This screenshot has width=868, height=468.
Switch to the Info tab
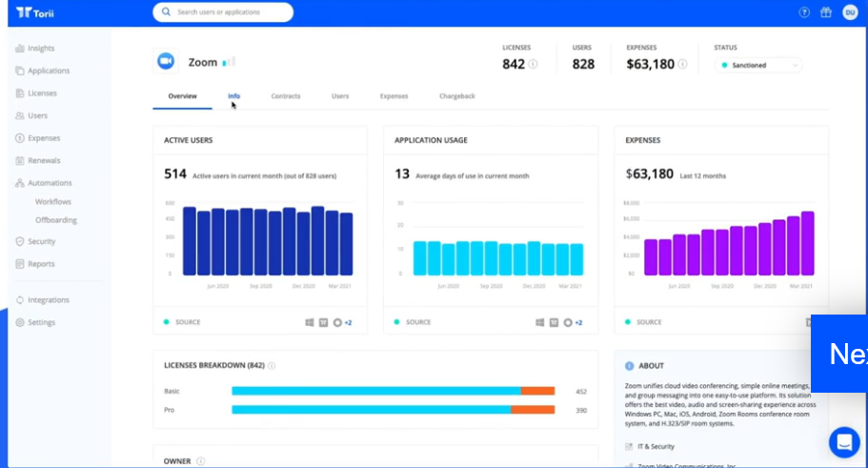(x=233, y=96)
